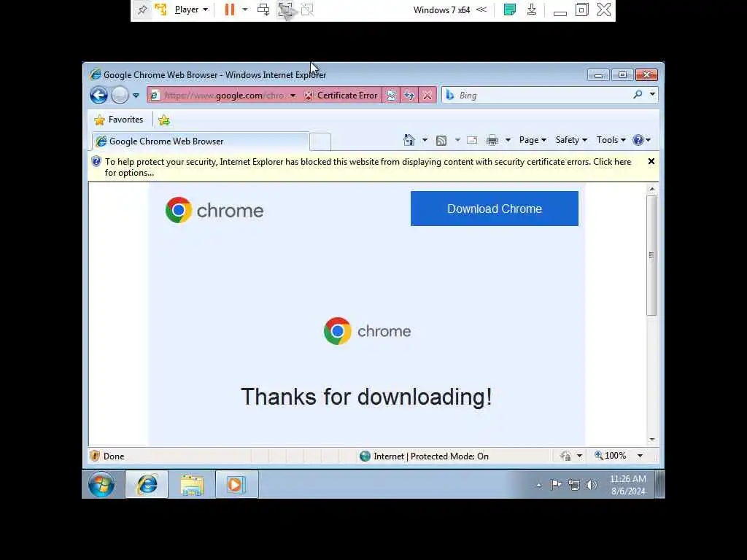Click the Download Chrome button
Viewport: 747px width, 560px height.
(x=495, y=209)
